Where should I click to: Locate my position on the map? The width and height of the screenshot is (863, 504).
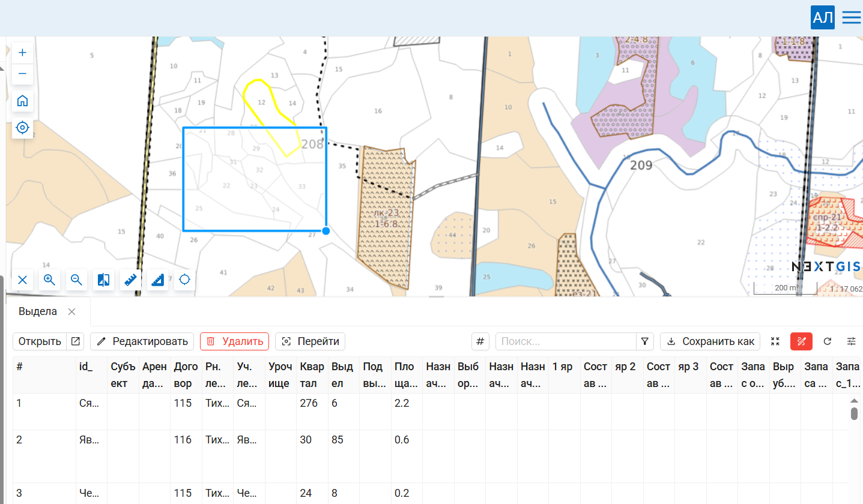pyautogui.click(x=23, y=128)
